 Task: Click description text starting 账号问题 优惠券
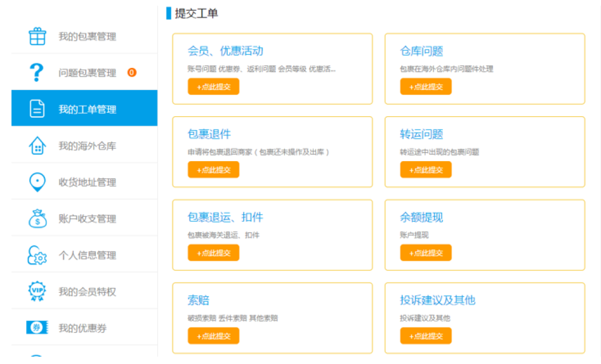click(x=262, y=69)
